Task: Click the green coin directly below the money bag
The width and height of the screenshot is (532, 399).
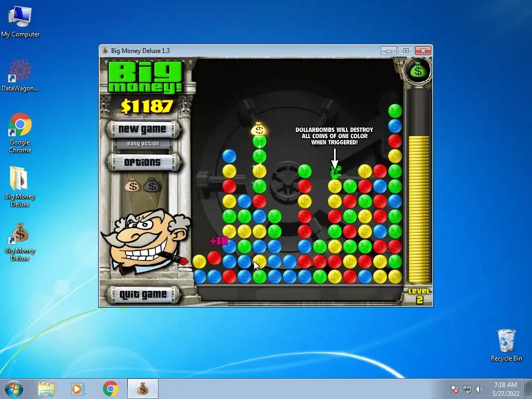Action: point(259,141)
